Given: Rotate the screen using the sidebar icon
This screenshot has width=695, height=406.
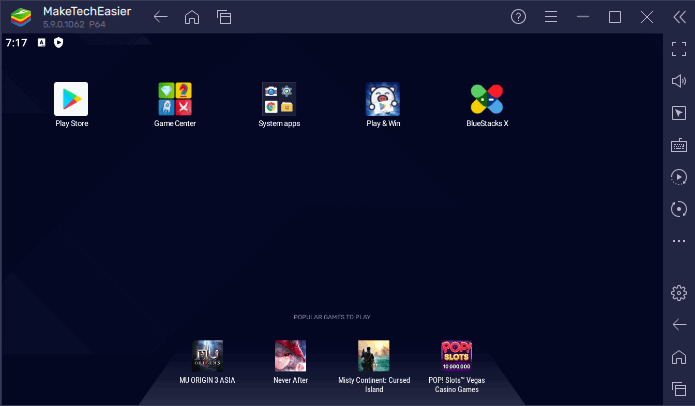Looking at the screenshot, I should pos(679,209).
